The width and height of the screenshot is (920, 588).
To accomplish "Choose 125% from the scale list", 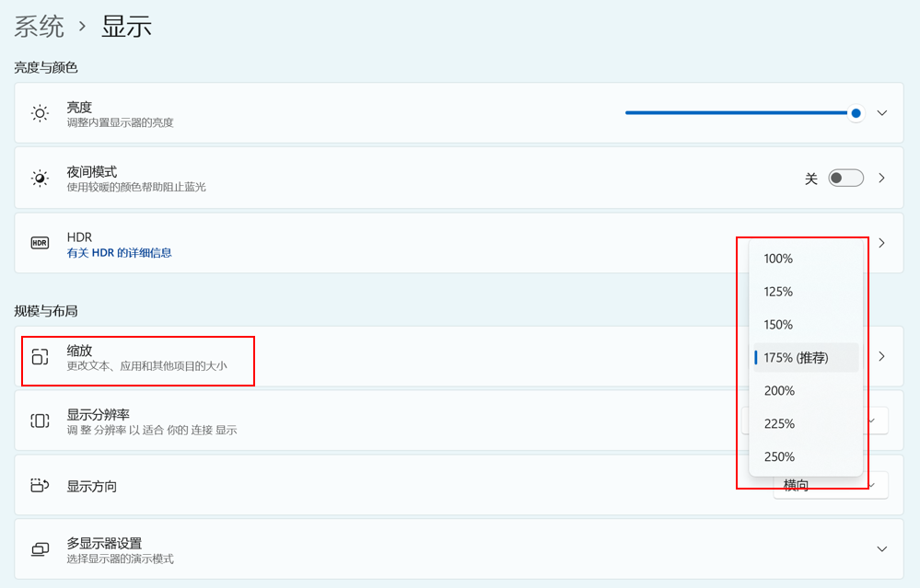I will (778, 292).
